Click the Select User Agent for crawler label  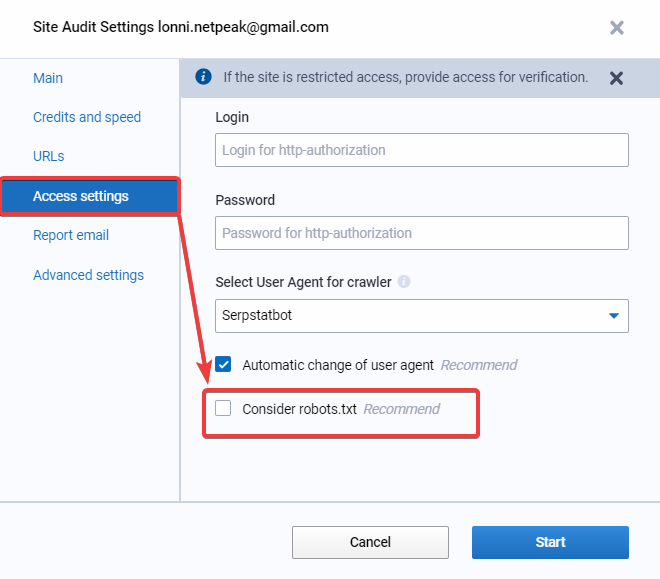click(303, 282)
